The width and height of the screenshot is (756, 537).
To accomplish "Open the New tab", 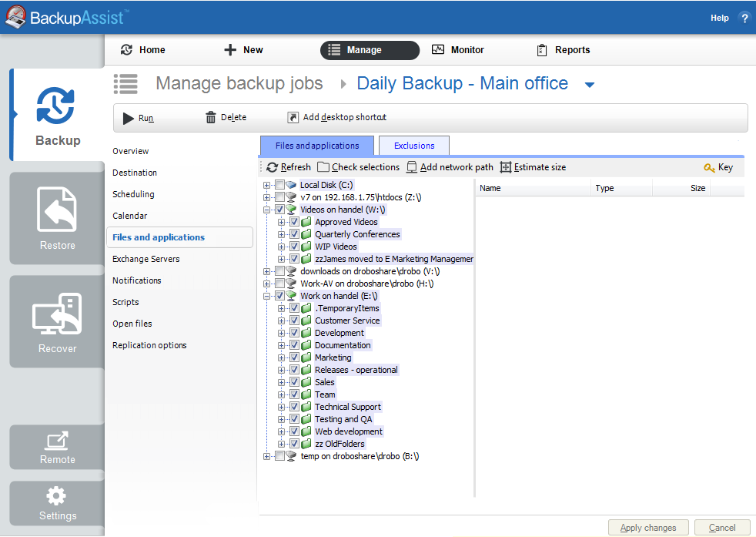I will click(243, 50).
